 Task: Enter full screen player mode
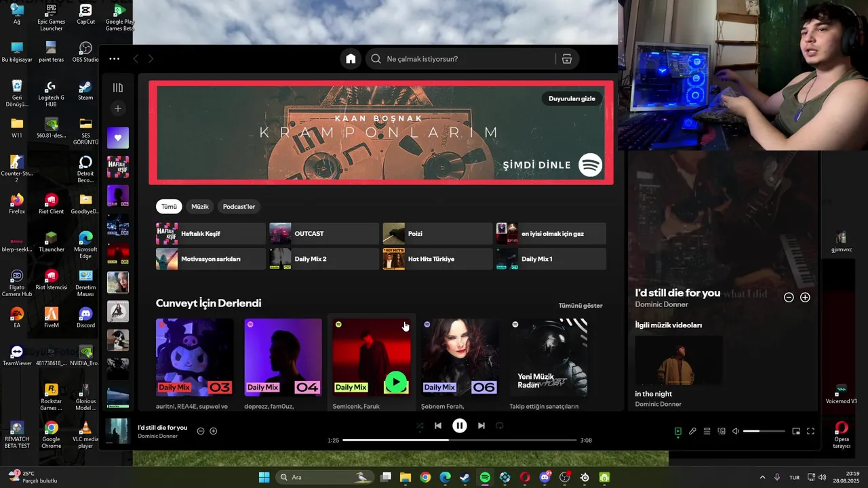click(x=810, y=431)
